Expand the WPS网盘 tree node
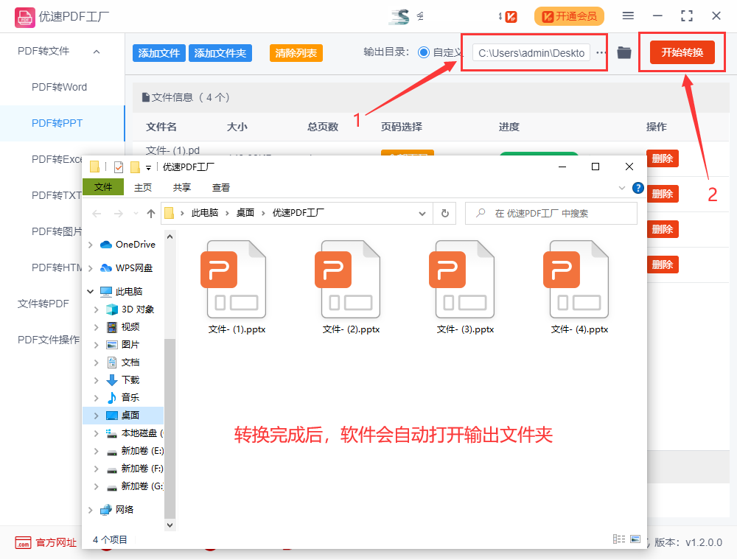Screen dimensions: 737x560 [x=90, y=267]
